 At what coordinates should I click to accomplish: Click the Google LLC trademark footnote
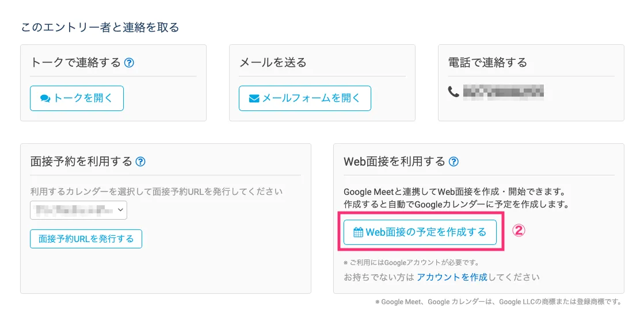[x=500, y=301]
